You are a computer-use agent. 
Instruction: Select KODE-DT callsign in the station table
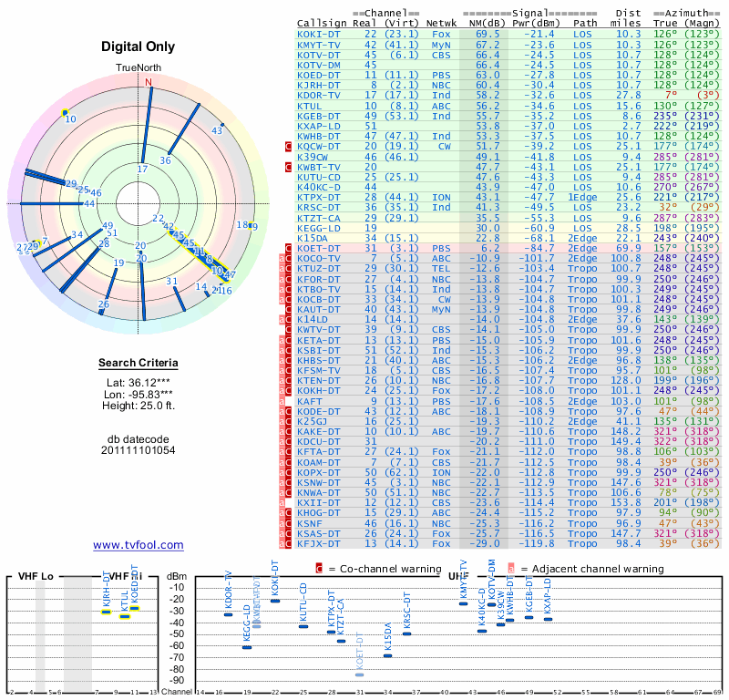[x=319, y=412]
